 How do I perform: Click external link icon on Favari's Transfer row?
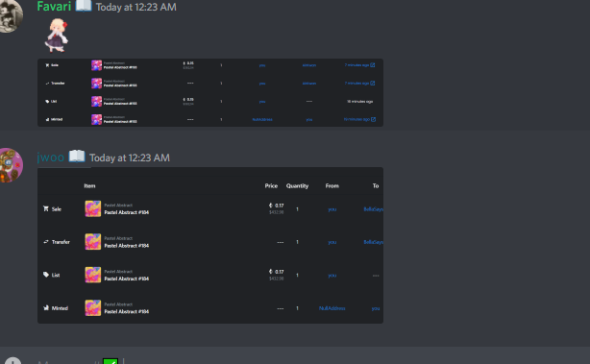tap(373, 84)
